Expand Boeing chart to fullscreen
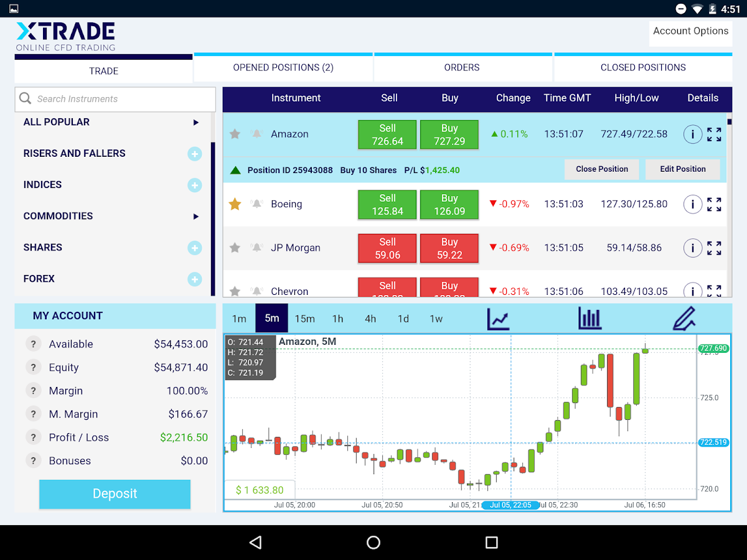Image resolution: width=747 pixels, height=560 pixels. click(x=715, y=204)
